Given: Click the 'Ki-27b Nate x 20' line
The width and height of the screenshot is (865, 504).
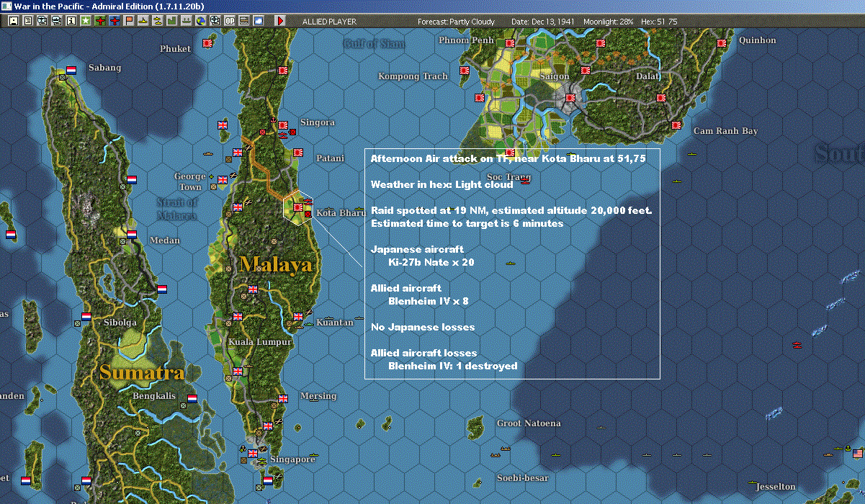Looking at the screenshot, I should (x=431, y=262).
